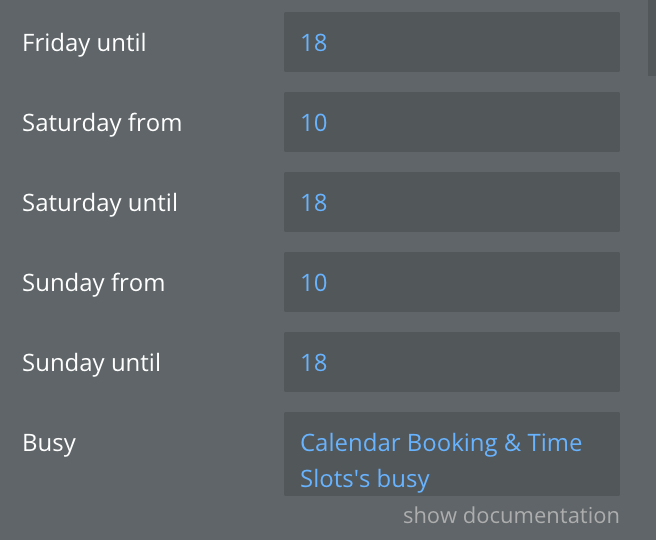Edit the blue 18 value for Sunday until
656x540 pixels.
(314, 363)
